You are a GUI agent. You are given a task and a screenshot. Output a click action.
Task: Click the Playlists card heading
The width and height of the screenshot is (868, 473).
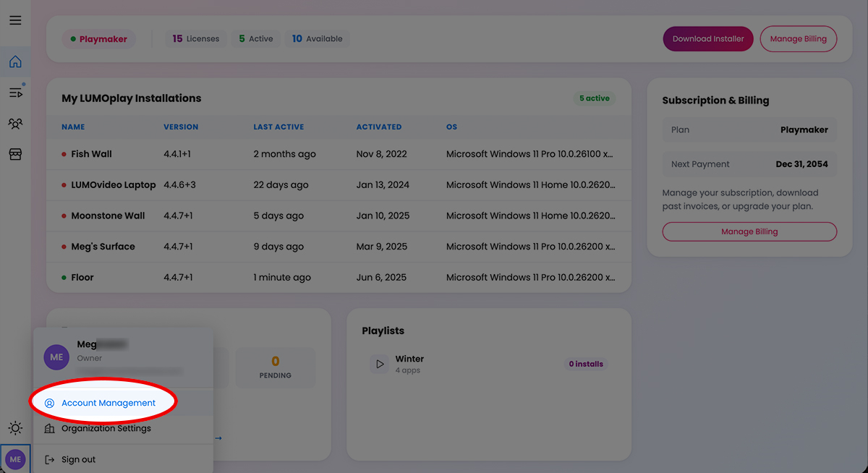383,331
